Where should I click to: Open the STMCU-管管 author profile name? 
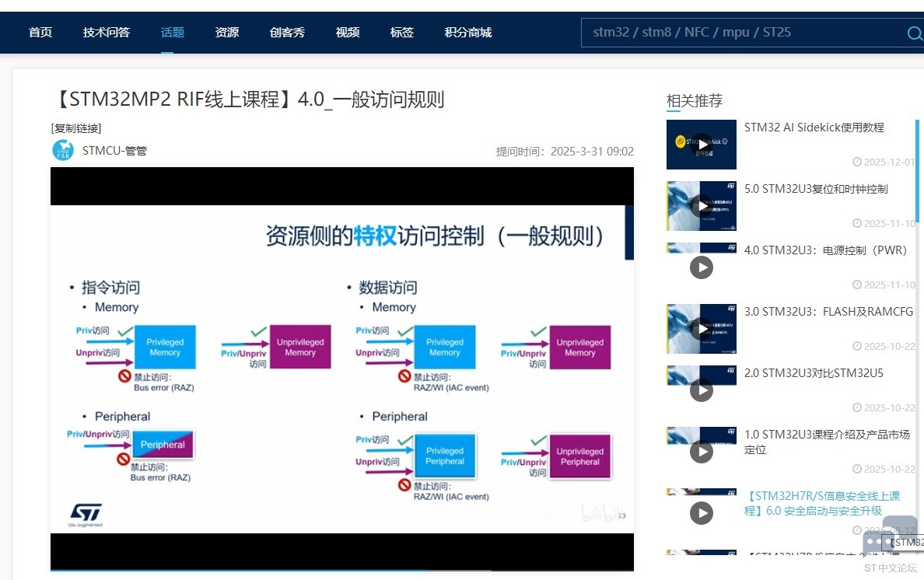[115, 151]
